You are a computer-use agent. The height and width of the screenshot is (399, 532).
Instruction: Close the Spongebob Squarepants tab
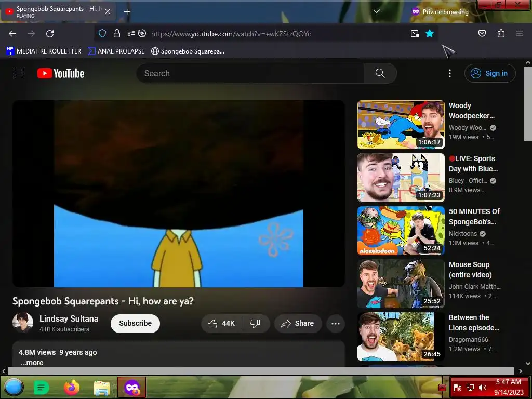[x=108, y=11]
